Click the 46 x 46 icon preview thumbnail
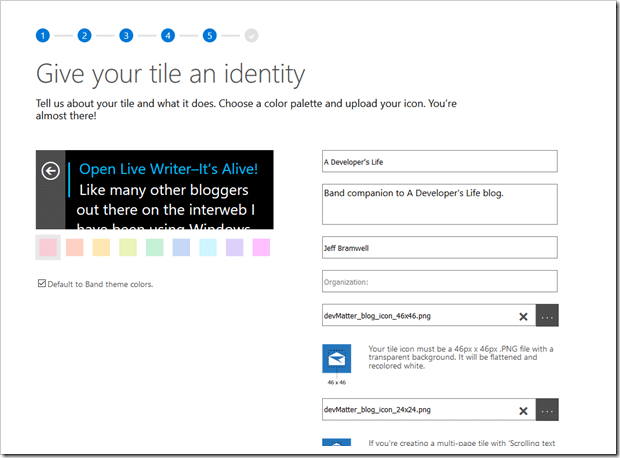Screen dimensions: 620x458 point(336,359)
